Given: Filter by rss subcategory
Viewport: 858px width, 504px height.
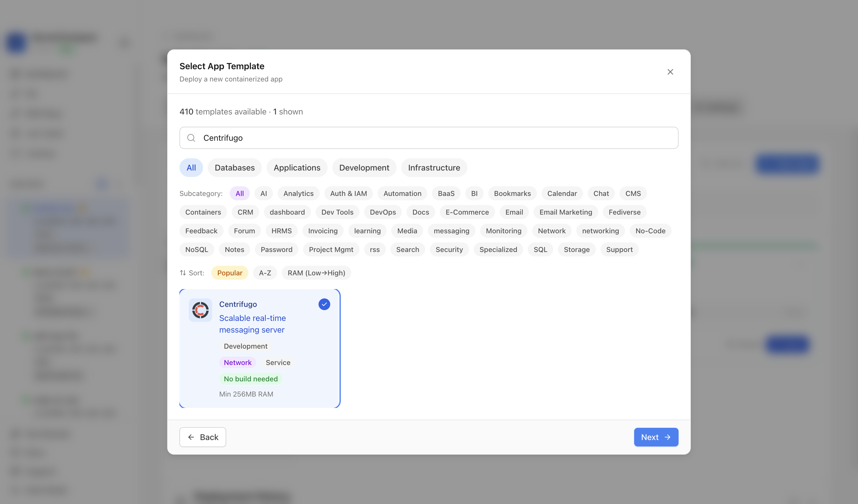Looking at the screenshot, I should 375,249.
